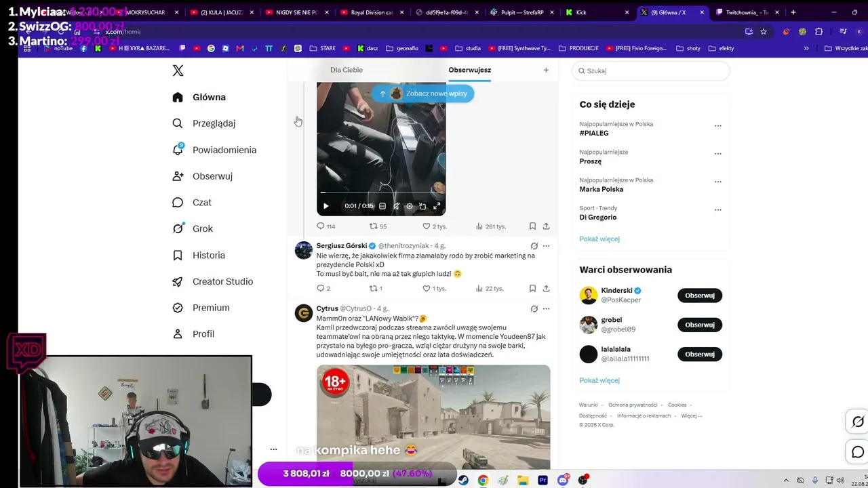The height and width of the screenshot is (488, 868).
Task: Reply to Sergiusz Górski's post
Action: pyautogui.click(x=323, y=289)
